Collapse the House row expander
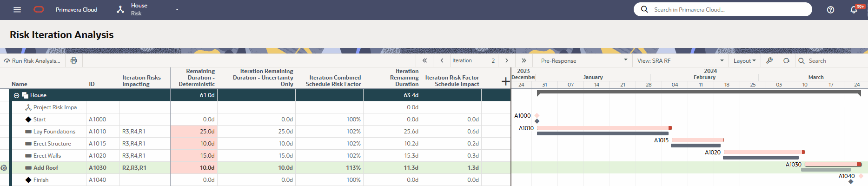The image size is (868, 186). tap(16, 95)
